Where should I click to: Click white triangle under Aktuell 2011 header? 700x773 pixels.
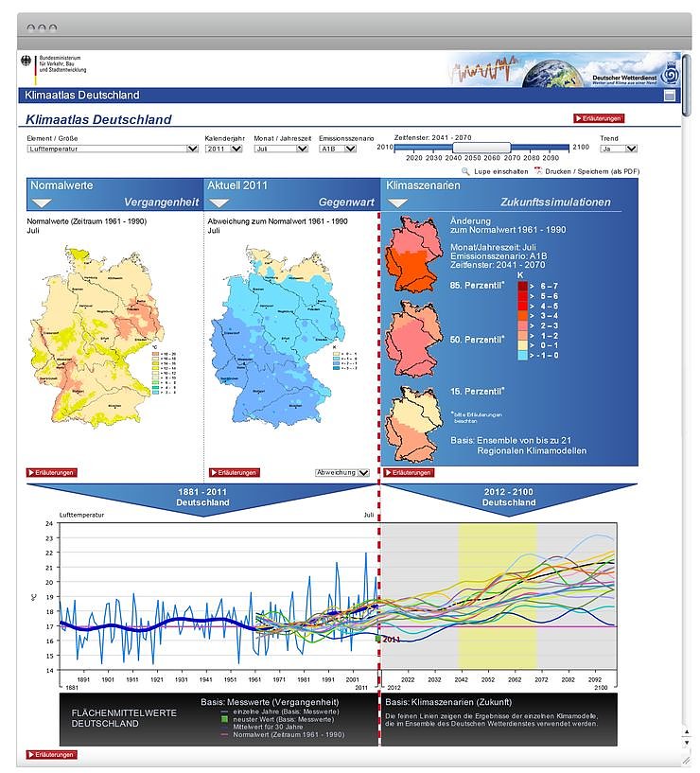tap(219, 202)
